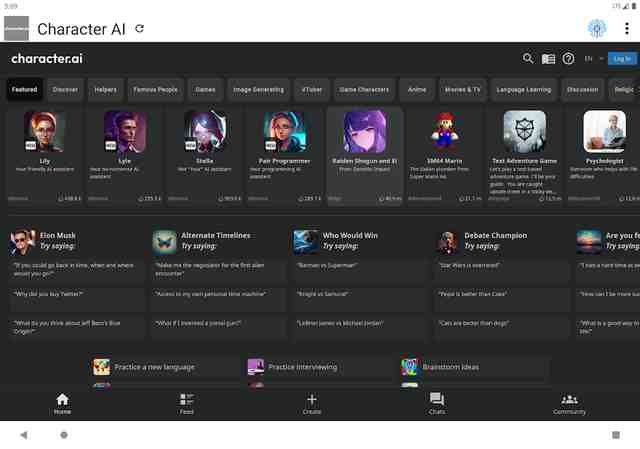Image resolution: width=640 pixels, height=449 pixels.
Task: Select the Featured category tab
Action: pyautogui.click(x=24, y=89)
